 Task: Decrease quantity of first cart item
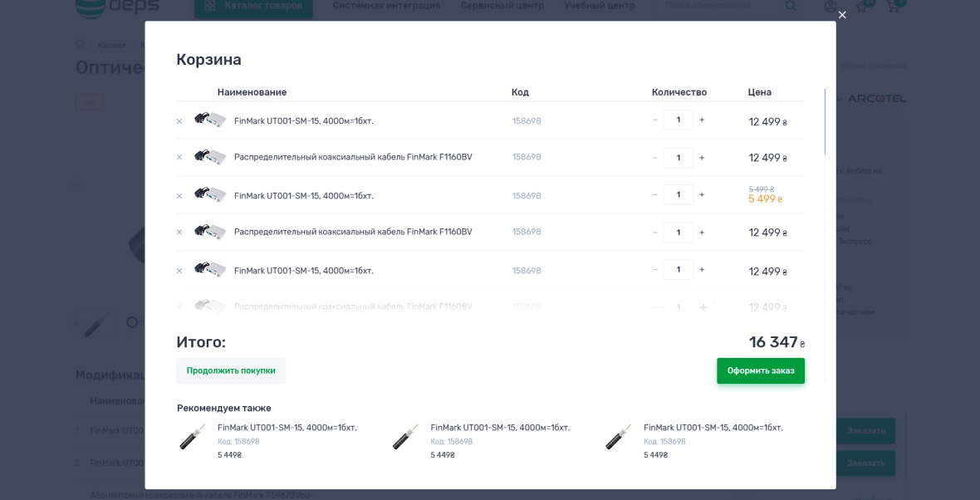655,120
